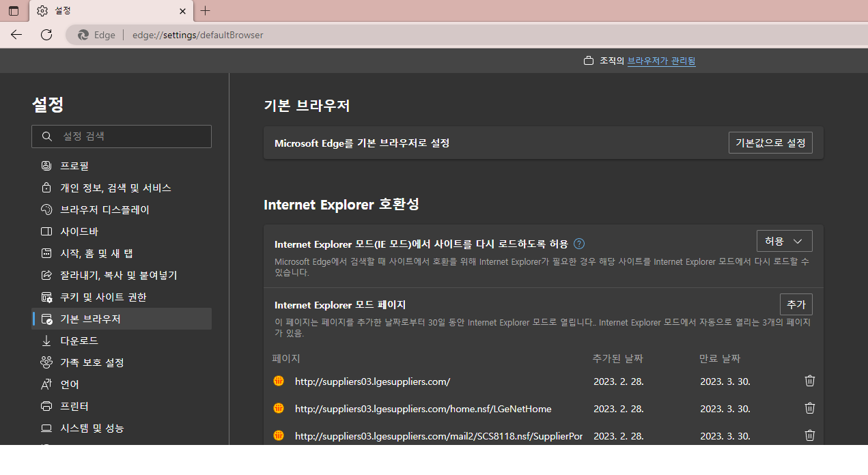Open 가족 보호 설정
Screen dimensions: 868x475
[122, 362]
